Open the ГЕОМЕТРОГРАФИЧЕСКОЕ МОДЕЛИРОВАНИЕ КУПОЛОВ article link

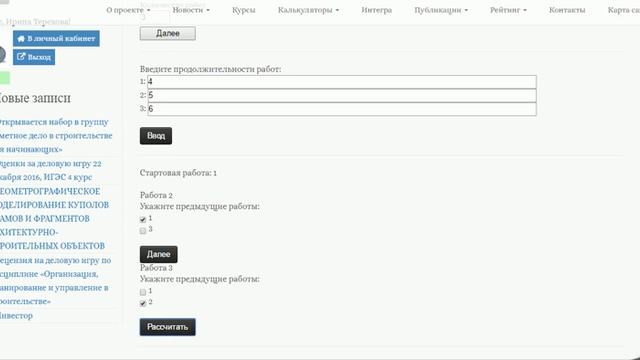point(54,218)
